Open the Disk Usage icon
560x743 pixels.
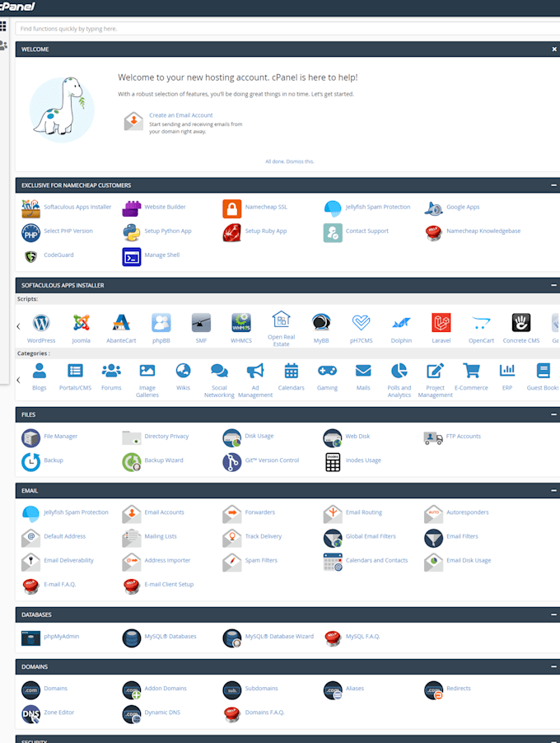point(232,437)
